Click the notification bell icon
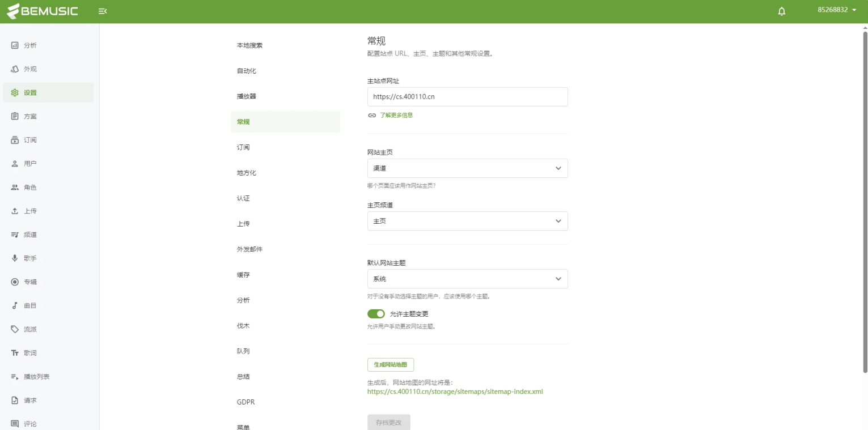 781,11
